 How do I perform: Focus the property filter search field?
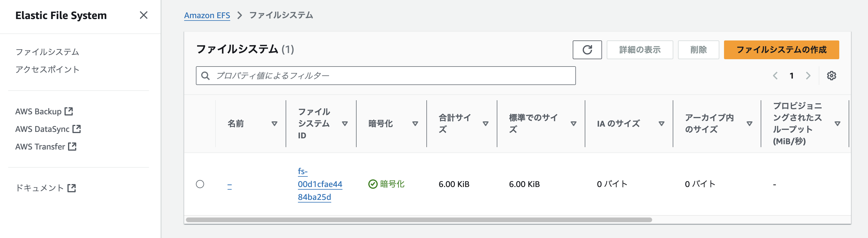pyautogui.click(x=386, y=76)
